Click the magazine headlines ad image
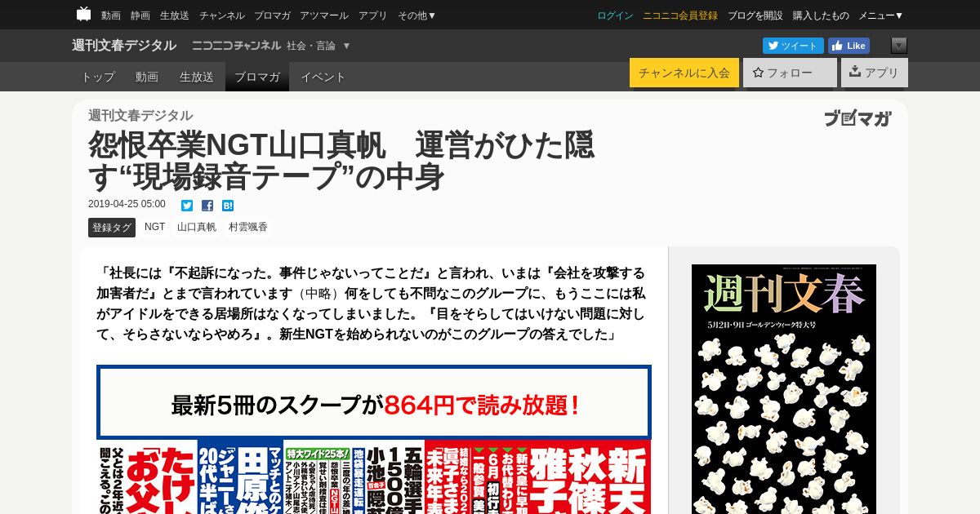 point(374,477)
